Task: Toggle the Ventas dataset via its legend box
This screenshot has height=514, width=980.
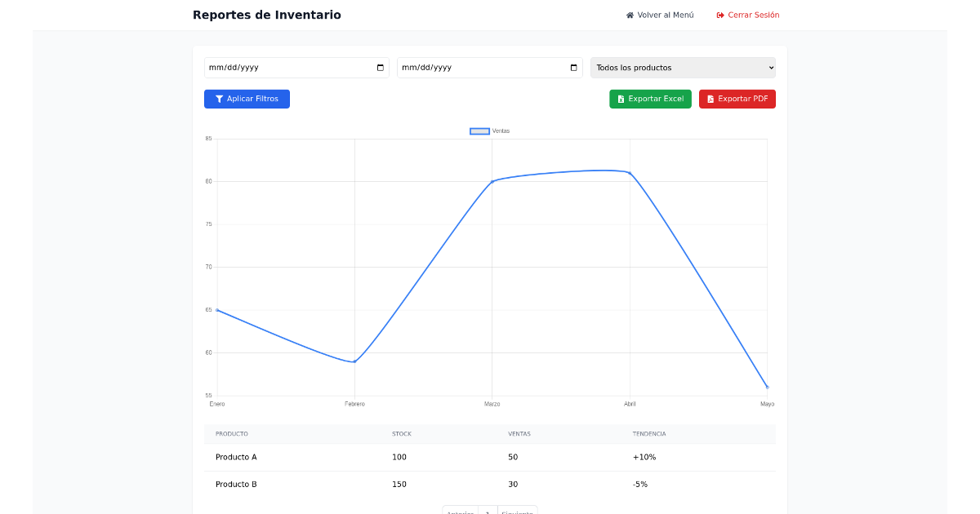Action: click(x=479, y=131)
